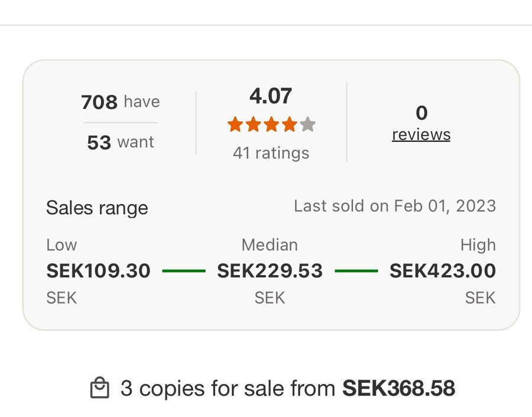Click the first orange rating star
The height and width of the screenshot is (417, 532).
click(235, 125)
